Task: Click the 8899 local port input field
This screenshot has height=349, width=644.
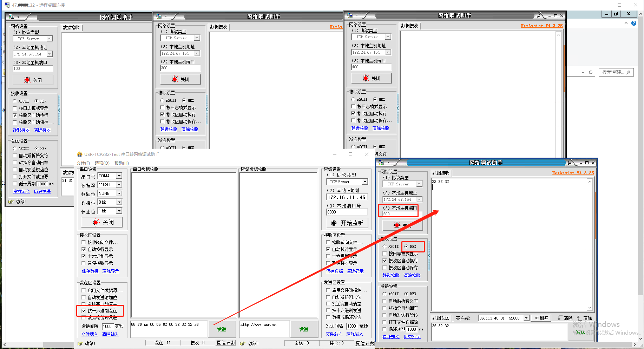Action: pos(347,212)
